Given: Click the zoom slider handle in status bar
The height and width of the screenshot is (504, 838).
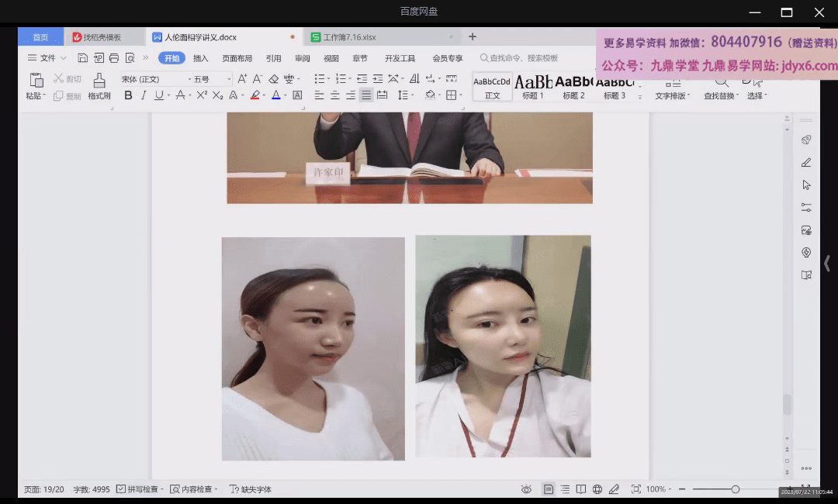Looking at the screenshot, I should 735,489.
